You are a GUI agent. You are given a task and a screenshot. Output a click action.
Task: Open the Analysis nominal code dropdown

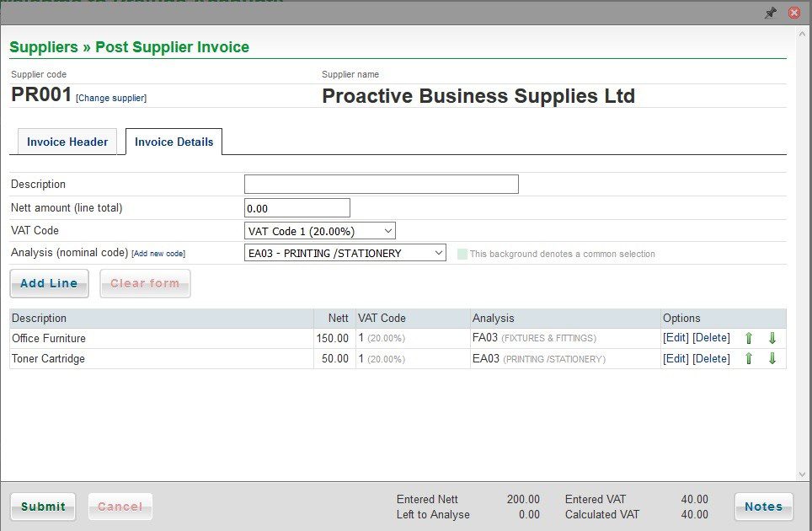[x=345, y=253]
